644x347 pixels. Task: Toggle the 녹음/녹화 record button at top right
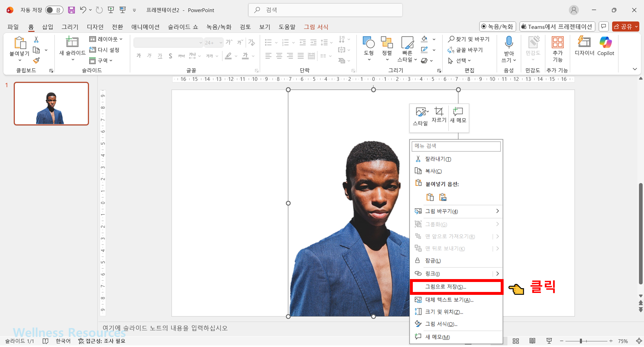(497, 26)
